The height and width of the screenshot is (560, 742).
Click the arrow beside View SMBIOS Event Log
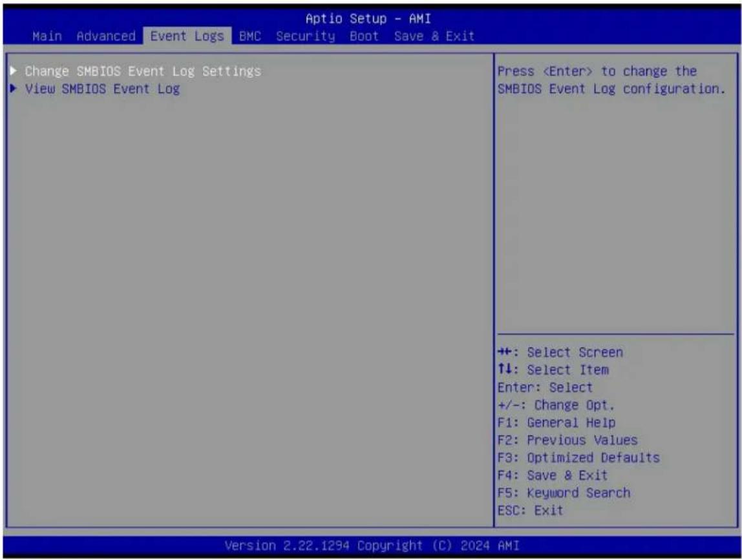13,88
